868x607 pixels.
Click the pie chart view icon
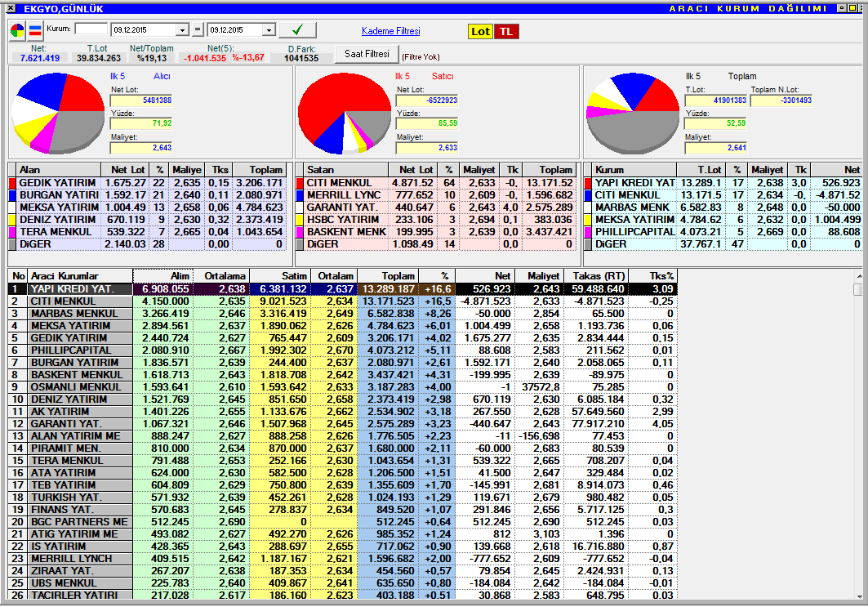pos(17,31)
